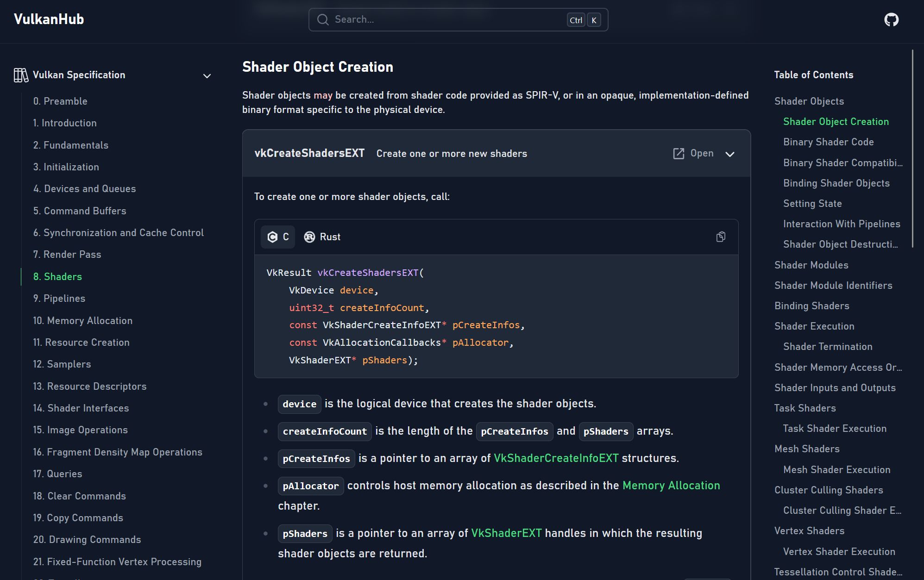Open the GitHub repository icon
Image resolution: width=924 pixels, height=580 pixels.
(x=891, y=19)
